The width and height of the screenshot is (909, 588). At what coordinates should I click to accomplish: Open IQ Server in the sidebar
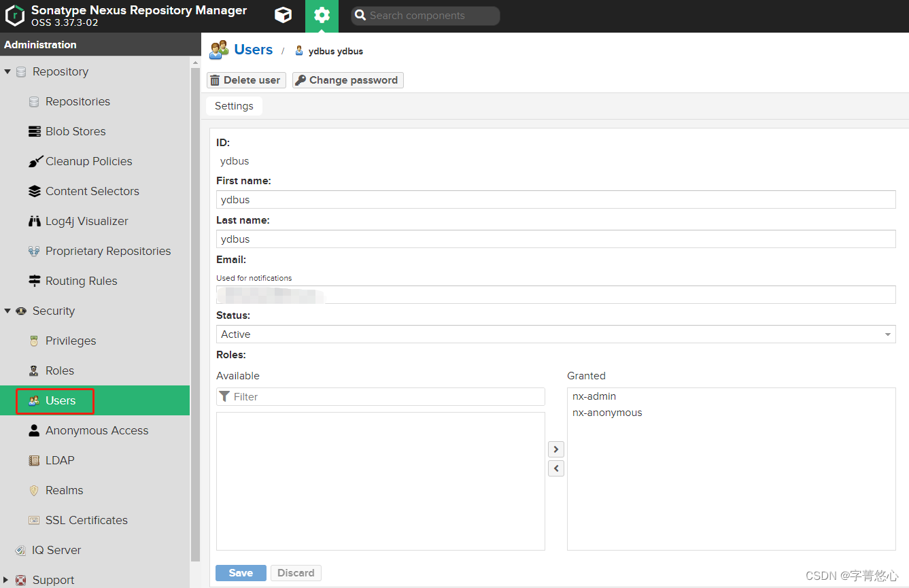pyautogui.click(x=56, y=551)
